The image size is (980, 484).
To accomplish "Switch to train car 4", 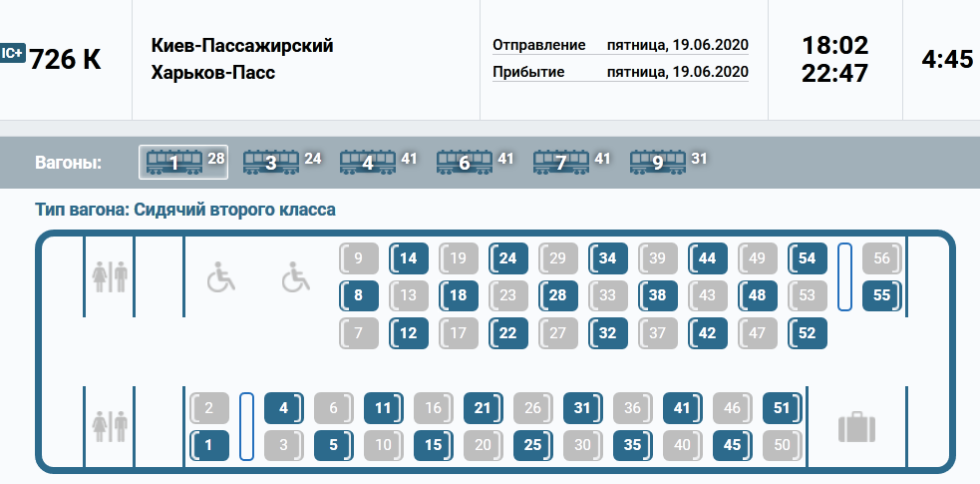I will click(368, 161).
